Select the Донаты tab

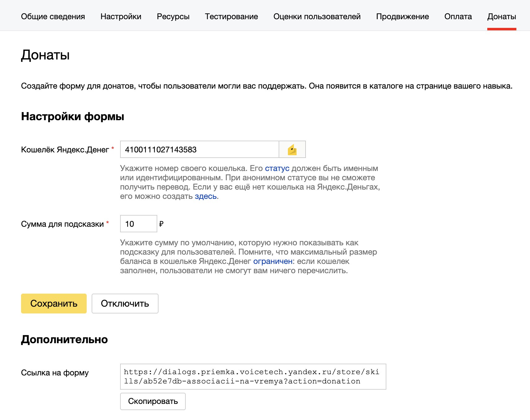pyautogui.click(x=502, y=16)
